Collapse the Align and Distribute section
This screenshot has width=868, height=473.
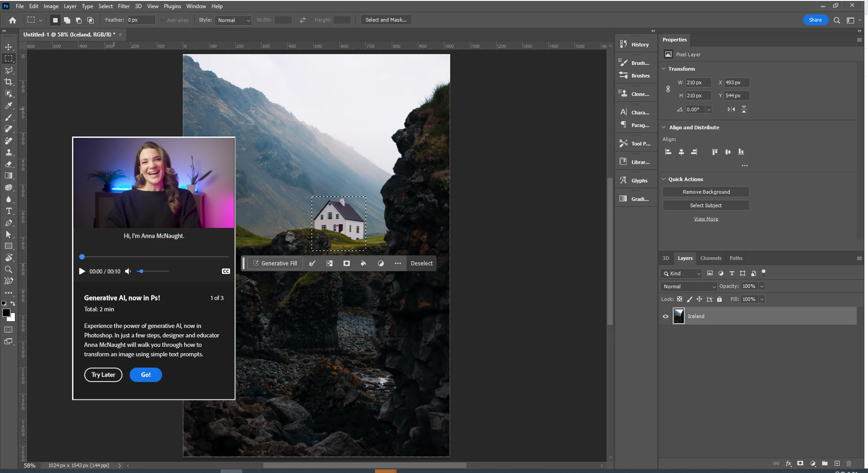[x=664, y=127]
